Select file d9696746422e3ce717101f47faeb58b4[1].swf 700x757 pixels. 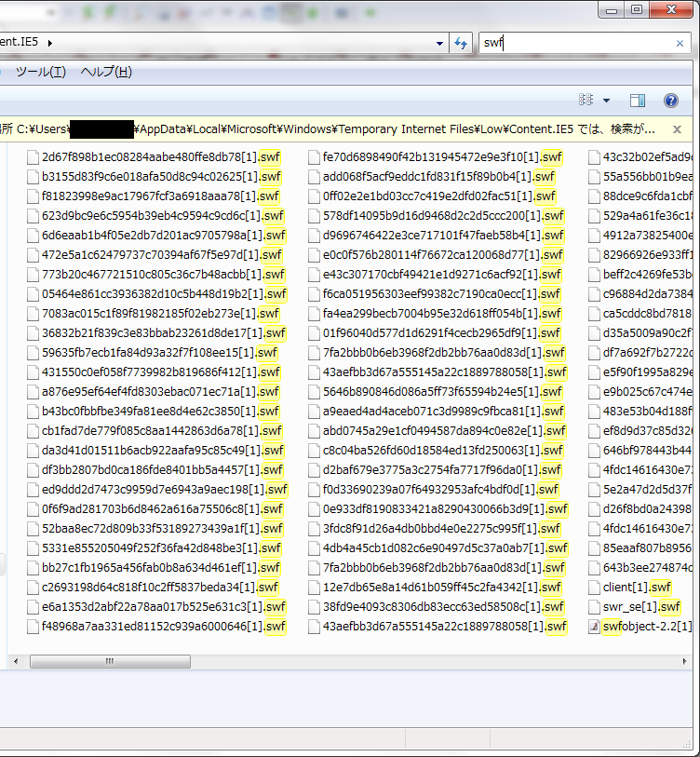pos(437,236)
